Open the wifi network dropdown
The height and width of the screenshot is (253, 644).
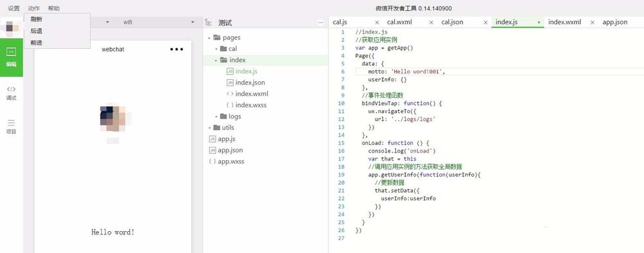(x=158, y=22)
